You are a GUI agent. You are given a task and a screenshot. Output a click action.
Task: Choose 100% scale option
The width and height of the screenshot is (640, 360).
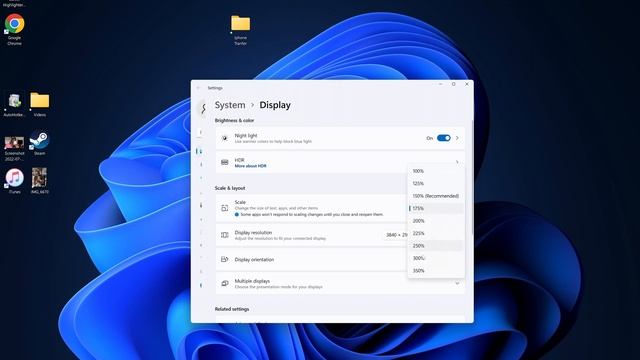[436, 171]
